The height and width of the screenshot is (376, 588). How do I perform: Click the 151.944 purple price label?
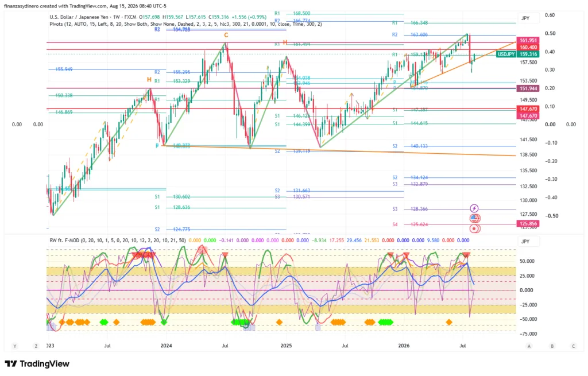pos(528,88)
